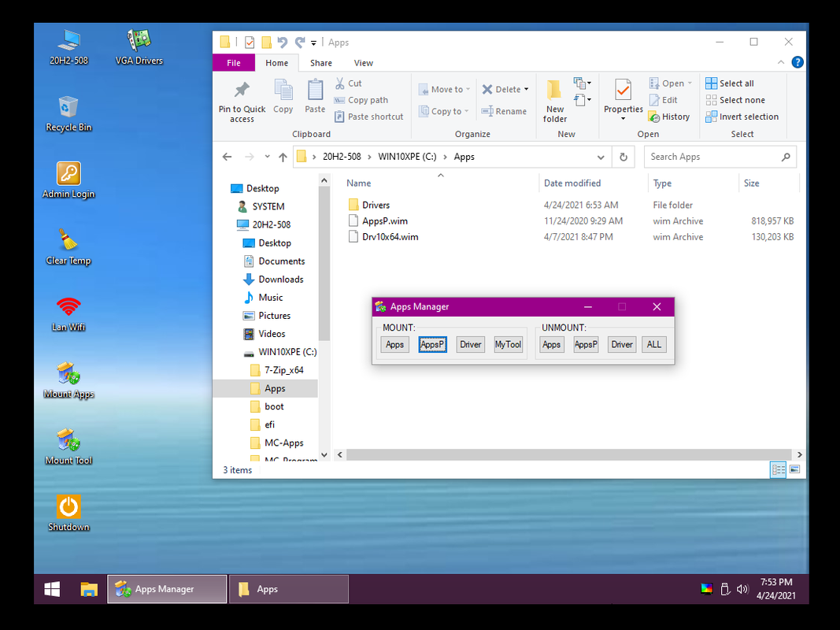This screenshot has width=840, height=630.
Task: Select the Mount Apps desktop icon
Action: tap(68, 380)
